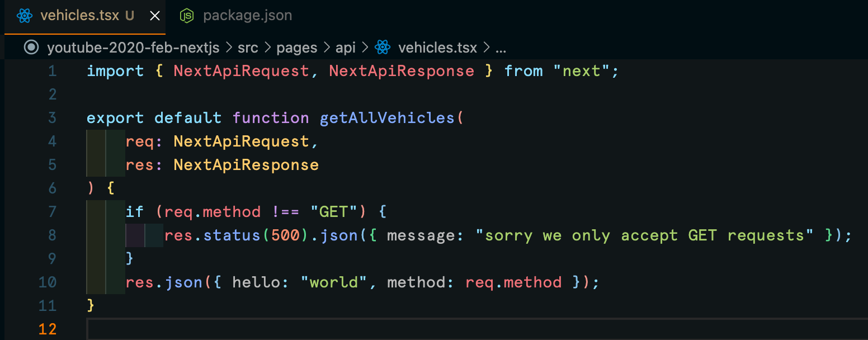Viewport: 868px width, 340px height.
Task: Click the getAllVehicles function name
Action: pyautogui.click(x=388, y=118)
